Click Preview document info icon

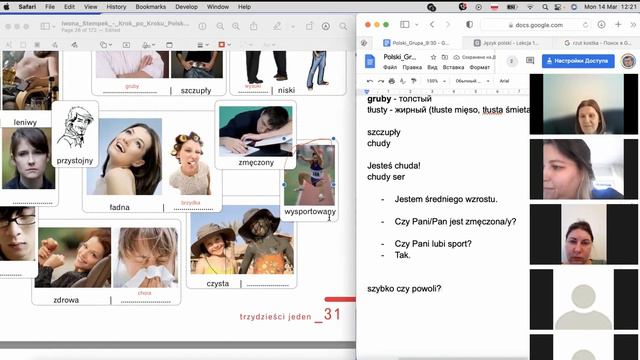(202, 26)
